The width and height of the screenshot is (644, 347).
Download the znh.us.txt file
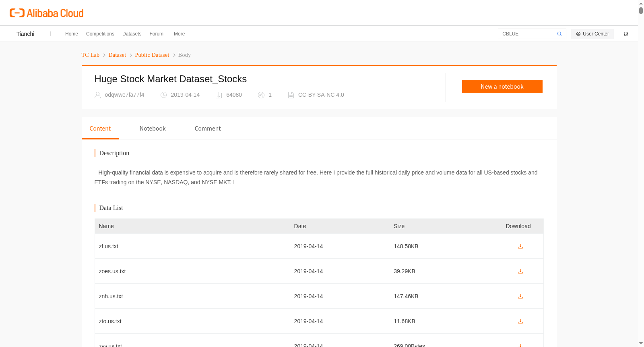point(520,296)
